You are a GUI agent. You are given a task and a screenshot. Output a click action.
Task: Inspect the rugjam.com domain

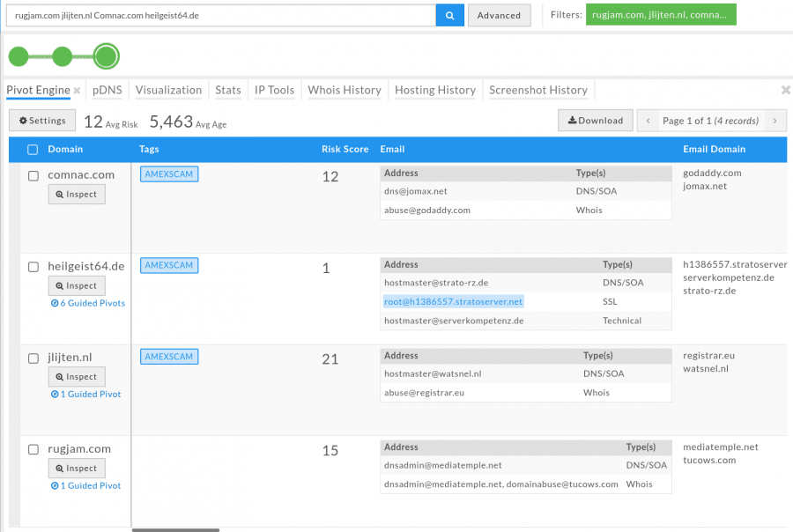(x=77, y=469)
